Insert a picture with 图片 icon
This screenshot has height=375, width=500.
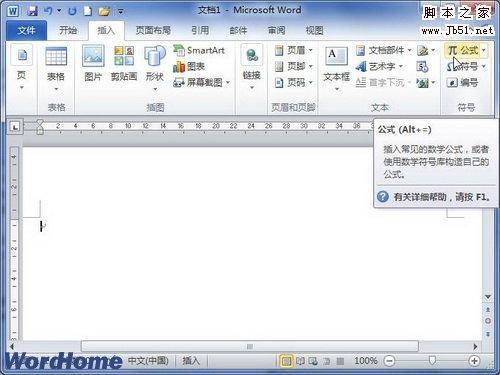pyautogui.click(x=93, y=63)
